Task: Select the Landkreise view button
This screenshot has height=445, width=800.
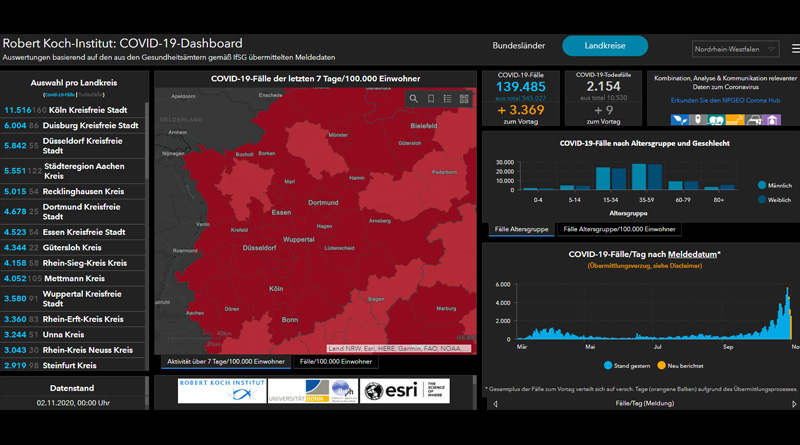Action: [x=605, y=46]
